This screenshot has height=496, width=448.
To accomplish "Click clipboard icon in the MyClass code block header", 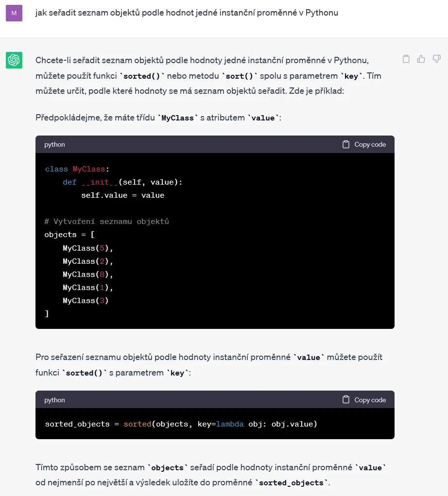I will click(346, 144).
